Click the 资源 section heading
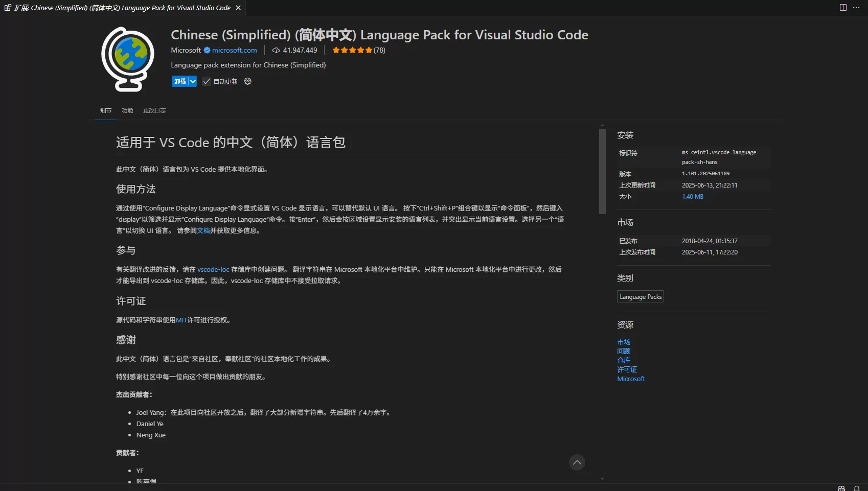This screenshot has height=491, width=868. pyautogui.click(x=625, y=325)
